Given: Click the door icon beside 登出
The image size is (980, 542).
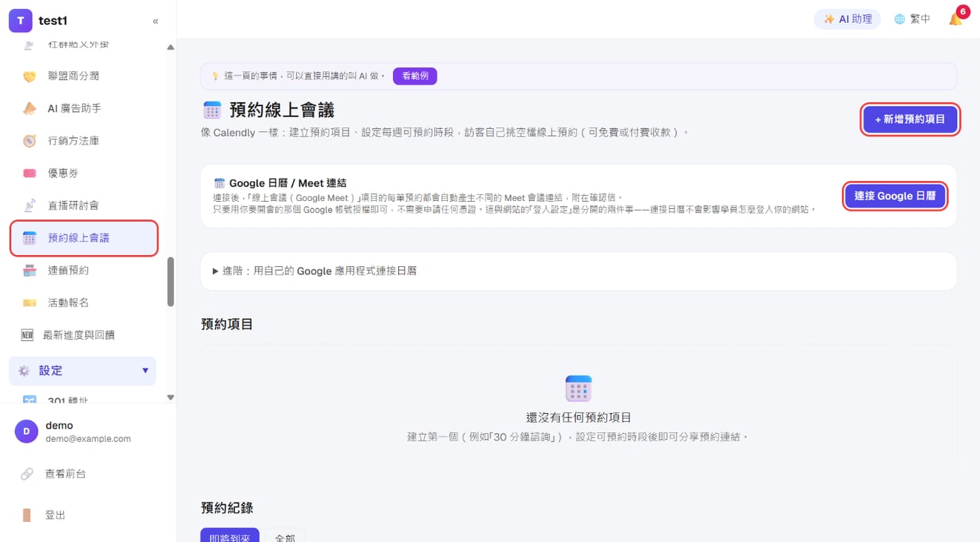Looking at the screenshot, I should (27, 515).
